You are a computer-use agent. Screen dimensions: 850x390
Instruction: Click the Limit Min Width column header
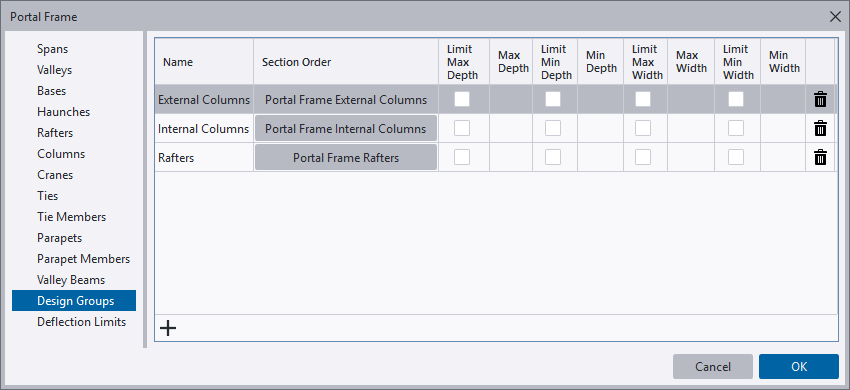pyautogui.click(x=738, y=62)
